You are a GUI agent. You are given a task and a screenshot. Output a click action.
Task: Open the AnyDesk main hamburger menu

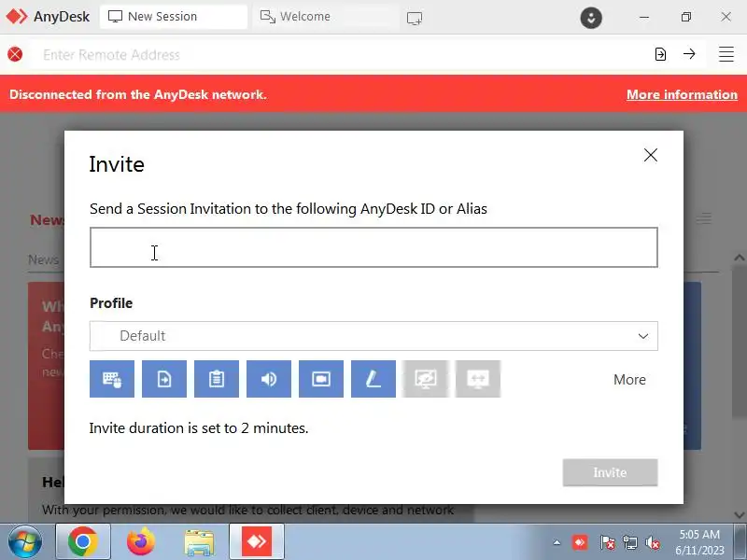click(x=726, y=54)
